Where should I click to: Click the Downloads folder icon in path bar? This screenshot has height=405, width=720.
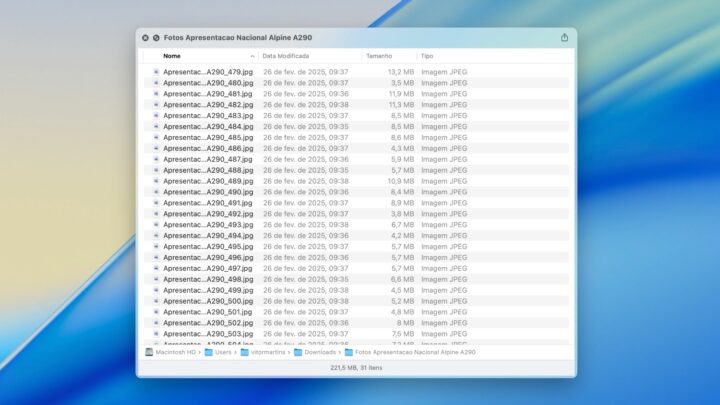(298, 352)
